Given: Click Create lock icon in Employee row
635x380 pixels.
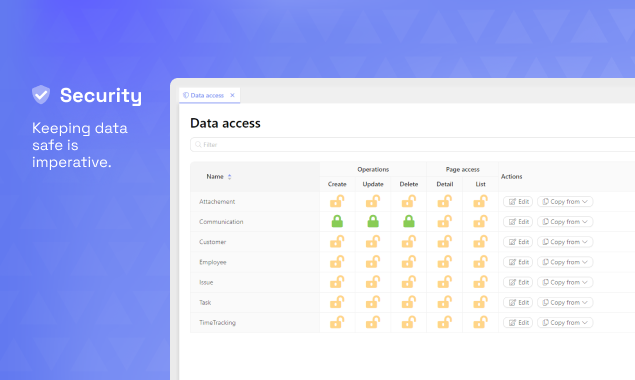Looking at the screenshot, I should tap(337, 262).
